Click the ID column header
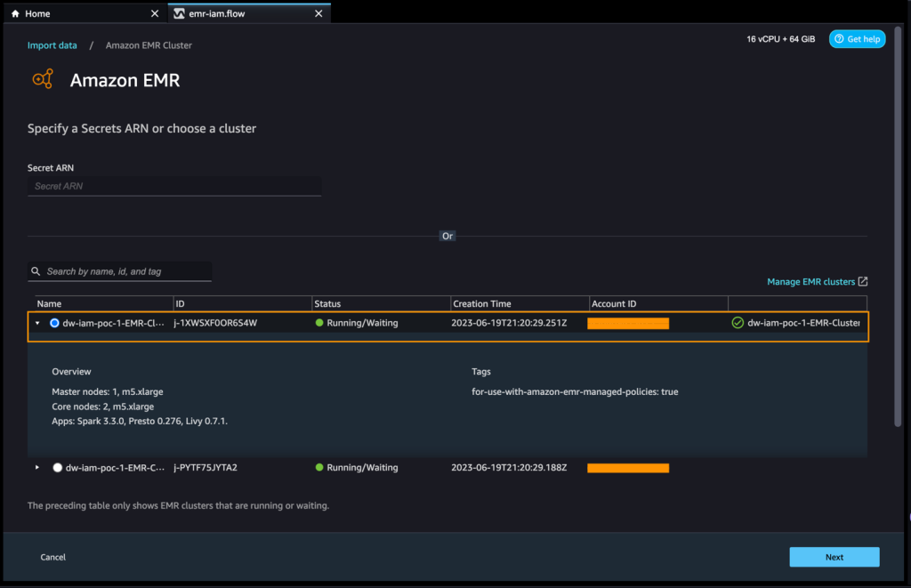This screenshot has height=588, width=911. tap(180, 303)
